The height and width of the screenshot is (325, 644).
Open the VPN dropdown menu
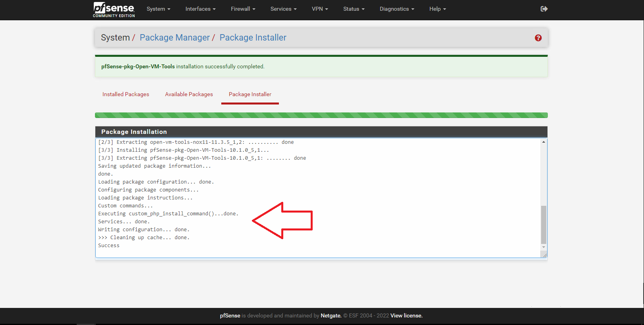[320, 9]
